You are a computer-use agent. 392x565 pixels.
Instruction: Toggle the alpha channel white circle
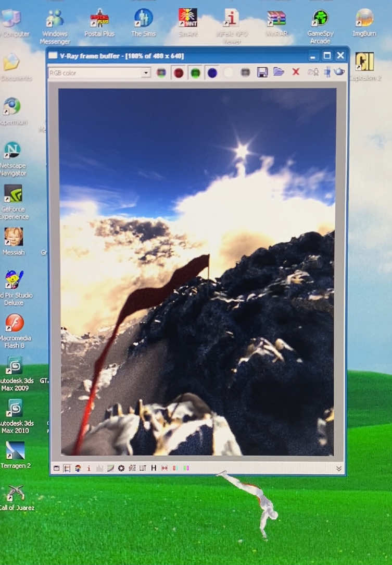[229, 73]
